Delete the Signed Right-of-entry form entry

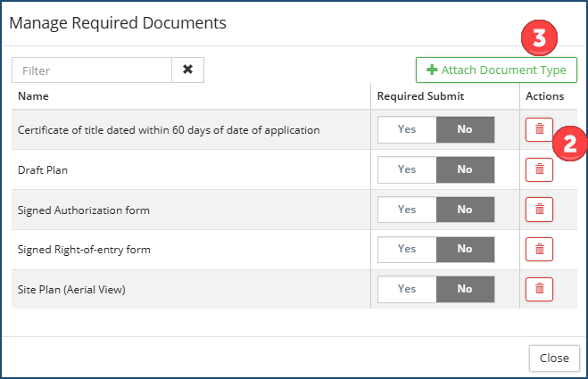point(539,249)
